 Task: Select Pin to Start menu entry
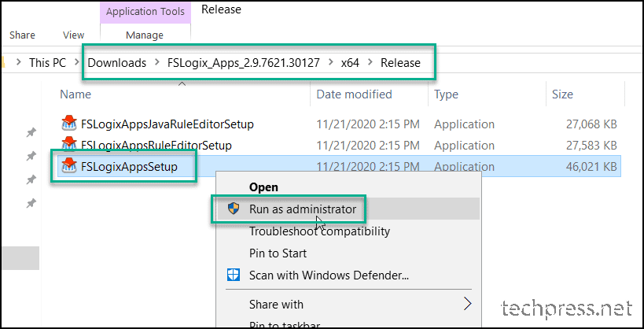pyautogui.click(x=278, y=253)
